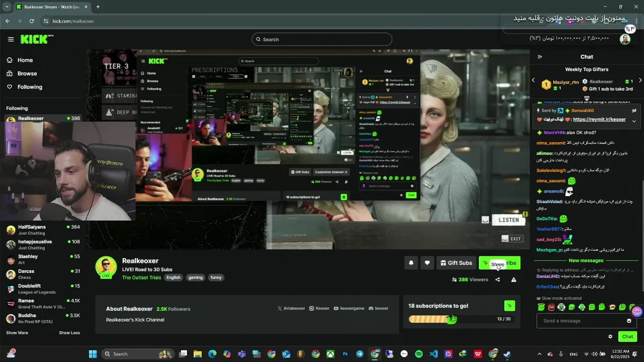
Task: Open The Outlast Trials category link
Action: point(141,278)
